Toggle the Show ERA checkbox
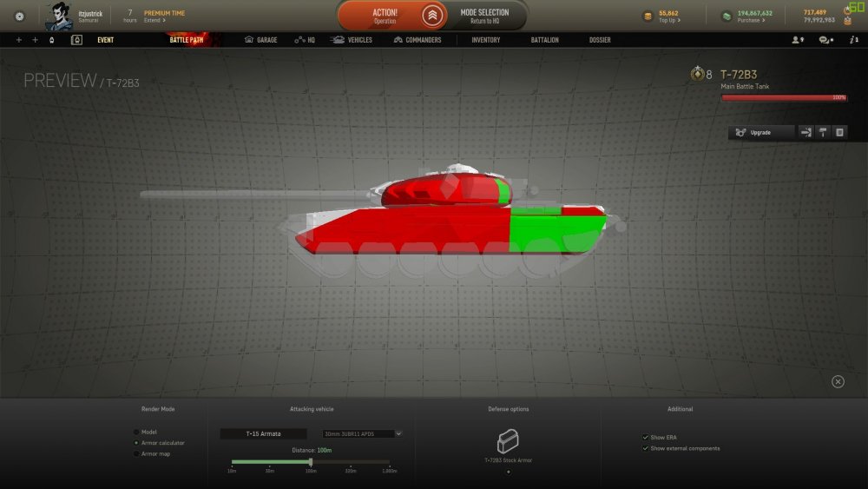 click(x=645, y=438)
